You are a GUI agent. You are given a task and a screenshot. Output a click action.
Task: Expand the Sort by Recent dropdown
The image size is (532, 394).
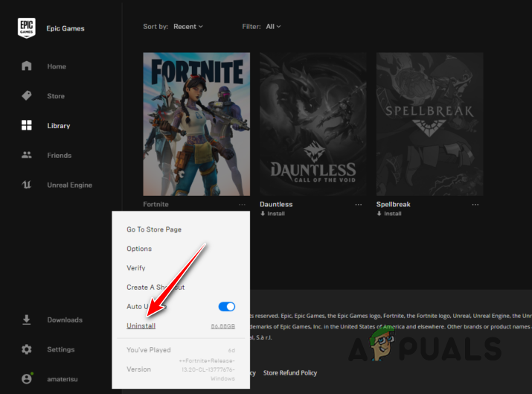[188, 27]
